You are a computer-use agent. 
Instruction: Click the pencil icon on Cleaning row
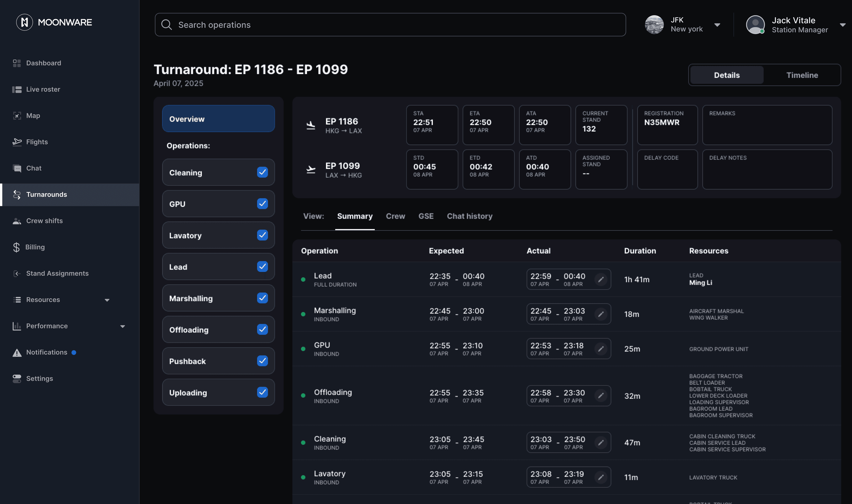(601, 442)
